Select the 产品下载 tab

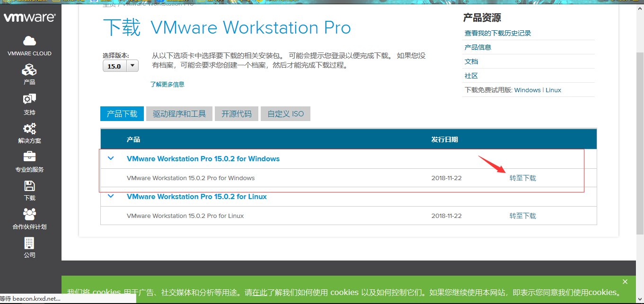[x=122, y=114]
